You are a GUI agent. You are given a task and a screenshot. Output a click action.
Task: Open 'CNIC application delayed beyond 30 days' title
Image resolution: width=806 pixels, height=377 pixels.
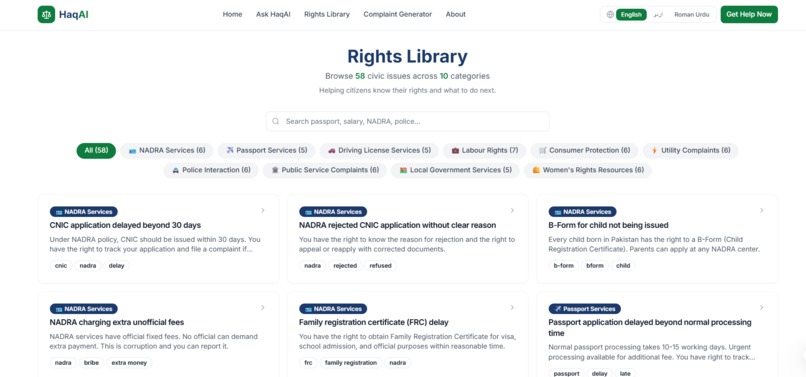[125, 225]
